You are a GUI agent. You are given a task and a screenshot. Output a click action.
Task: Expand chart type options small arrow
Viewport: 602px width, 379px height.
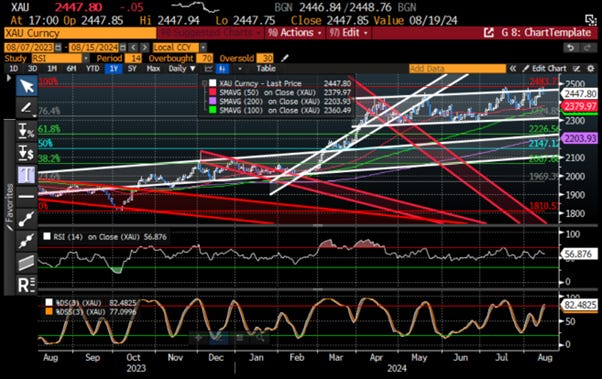(240, 69)
